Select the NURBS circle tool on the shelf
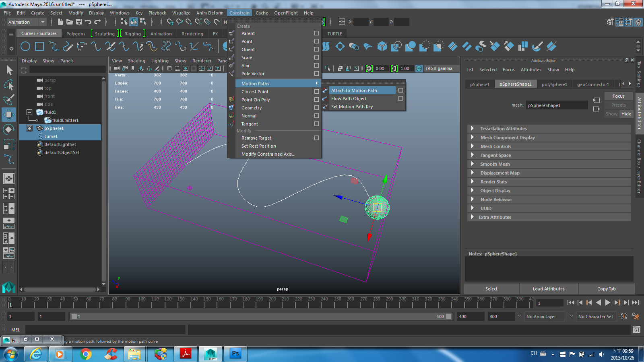Image resolution: width=644 pixels, height=362 pixels. [x=25, y=46]
